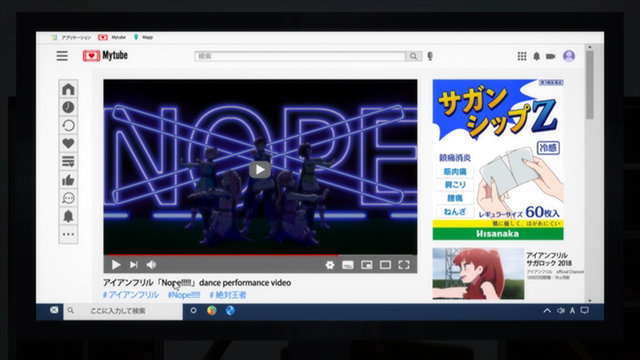Open アイアンフリル サガロック 2018 video title
This screenshot has width=640, height=360.
click(x=549, y=259)
